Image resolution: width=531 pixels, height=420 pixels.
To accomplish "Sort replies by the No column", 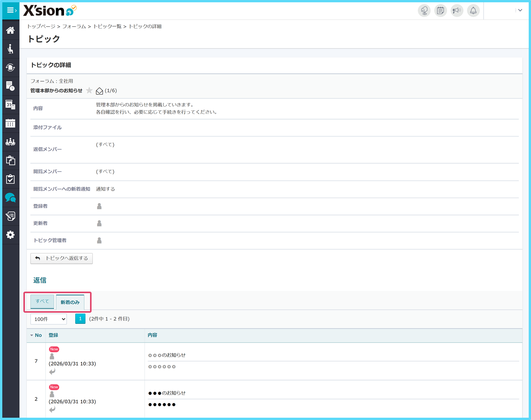I will point(36,335).
